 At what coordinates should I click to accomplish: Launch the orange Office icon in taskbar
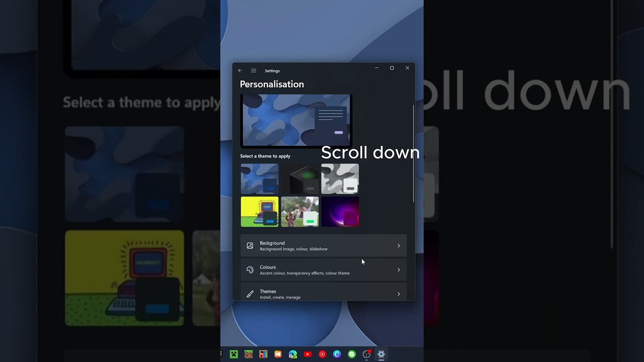pos(278,354)
